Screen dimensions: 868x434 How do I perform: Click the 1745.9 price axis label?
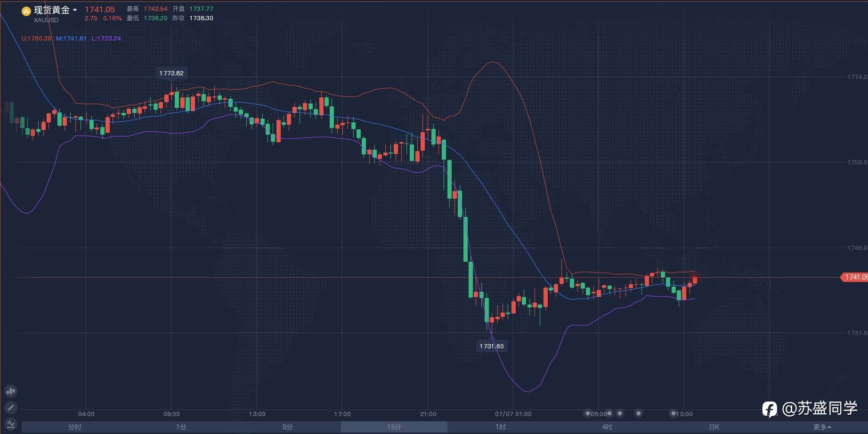pos(857,248)
